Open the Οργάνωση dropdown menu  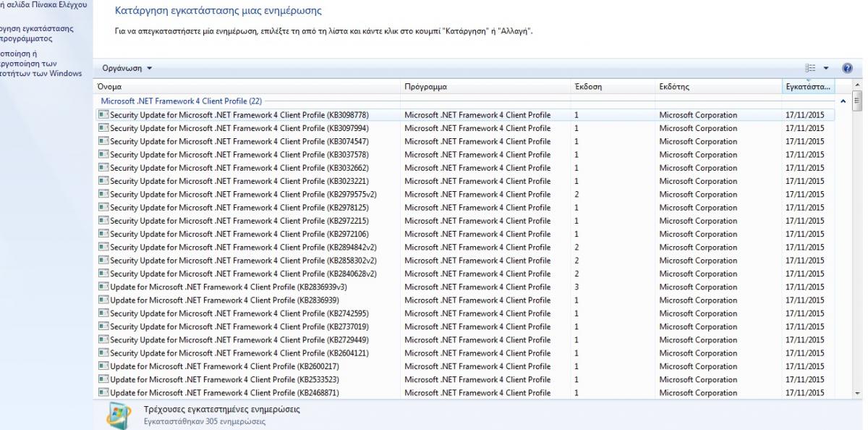[x=127, y=68]
